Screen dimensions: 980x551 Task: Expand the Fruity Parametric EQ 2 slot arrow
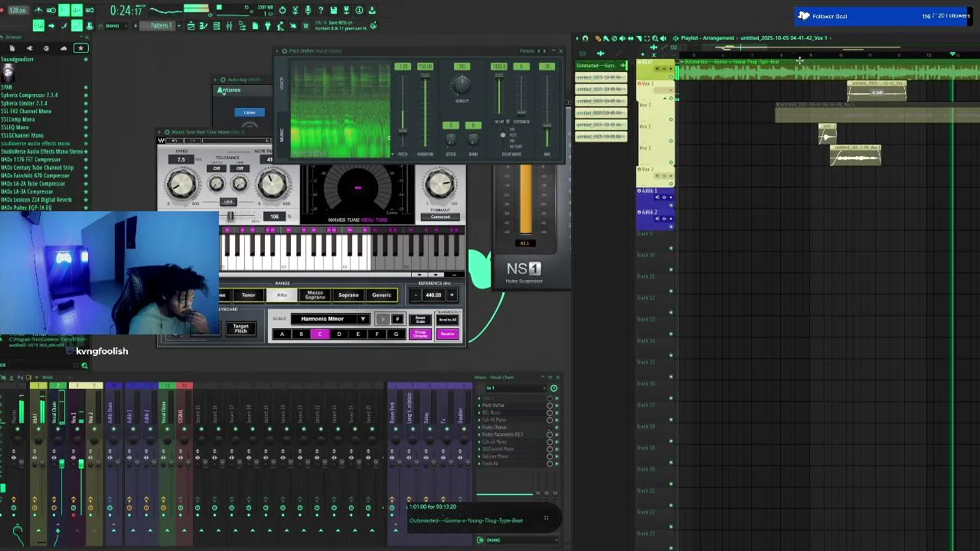tap(479, 435)
